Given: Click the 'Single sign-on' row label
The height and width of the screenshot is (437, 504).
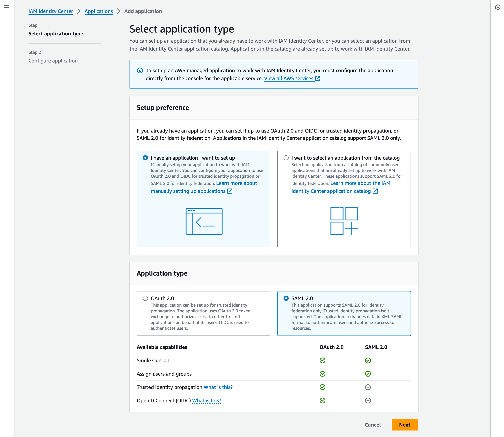Looking at the screenshot, I should (x=153, y=361).
